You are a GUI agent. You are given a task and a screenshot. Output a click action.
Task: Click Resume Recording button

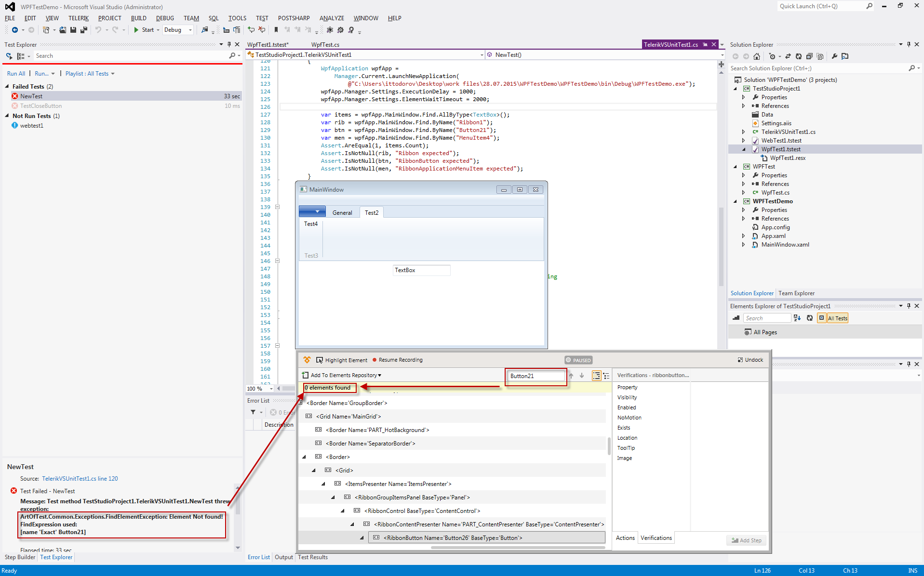pos(397,360)
